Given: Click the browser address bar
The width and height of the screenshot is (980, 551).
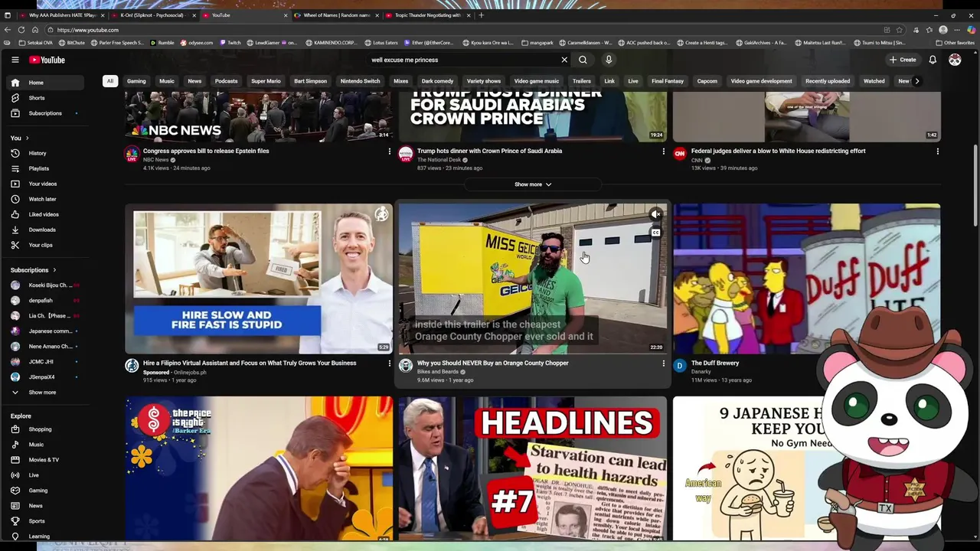Looking at the screenshot, I should 459,30.
